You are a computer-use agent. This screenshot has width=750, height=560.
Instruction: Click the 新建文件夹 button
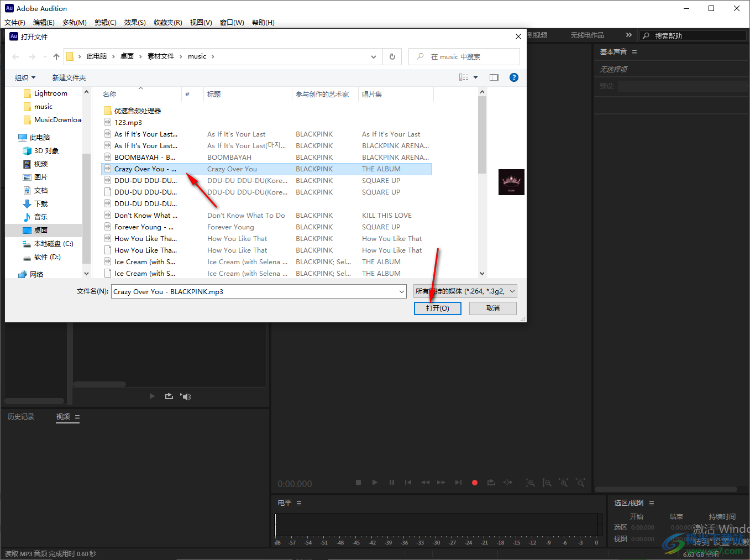(x=69, y=77)
